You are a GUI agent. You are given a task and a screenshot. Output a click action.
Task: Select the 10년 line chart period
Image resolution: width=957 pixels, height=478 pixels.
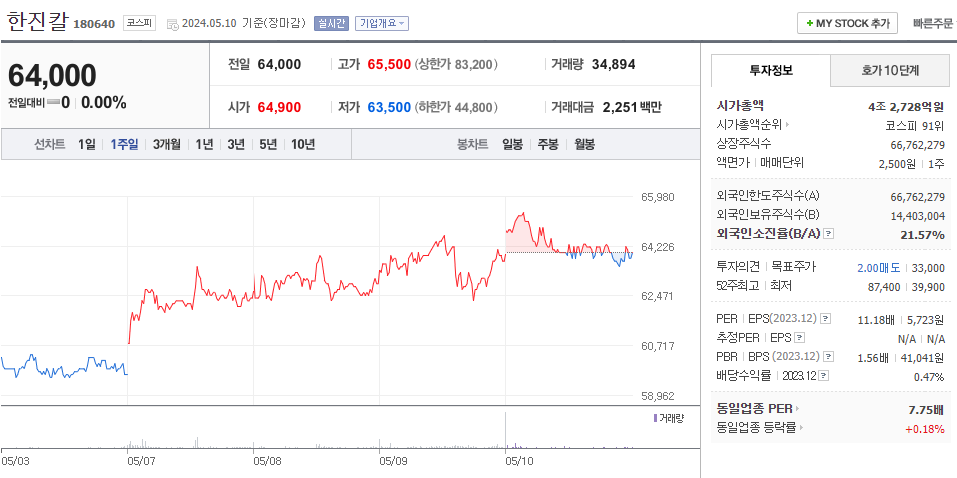pyautogui.click(x=303, y=145)
